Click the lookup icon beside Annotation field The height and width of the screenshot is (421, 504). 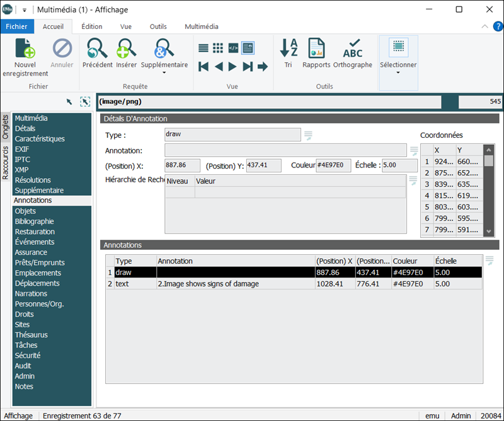click(x=414, y=151)
